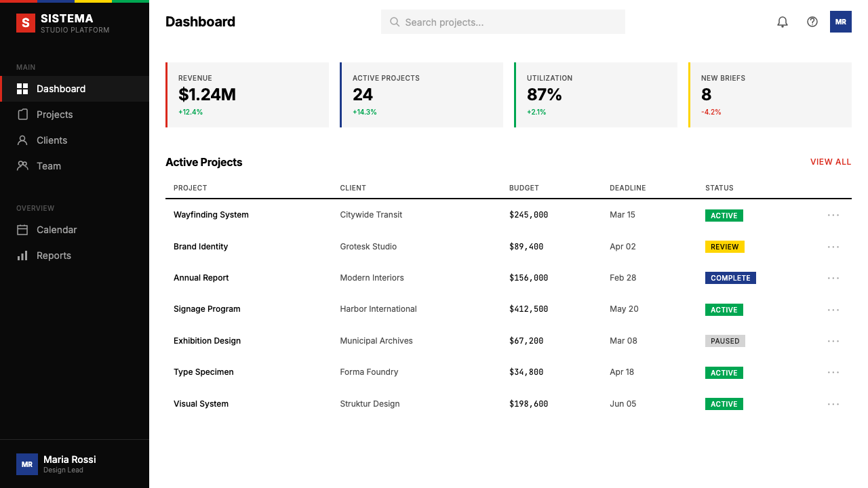Click the Clients person icon in sidebar
The height and width of the screenshot is (488, 868).
pyautogui.click(x=22, y=140)
